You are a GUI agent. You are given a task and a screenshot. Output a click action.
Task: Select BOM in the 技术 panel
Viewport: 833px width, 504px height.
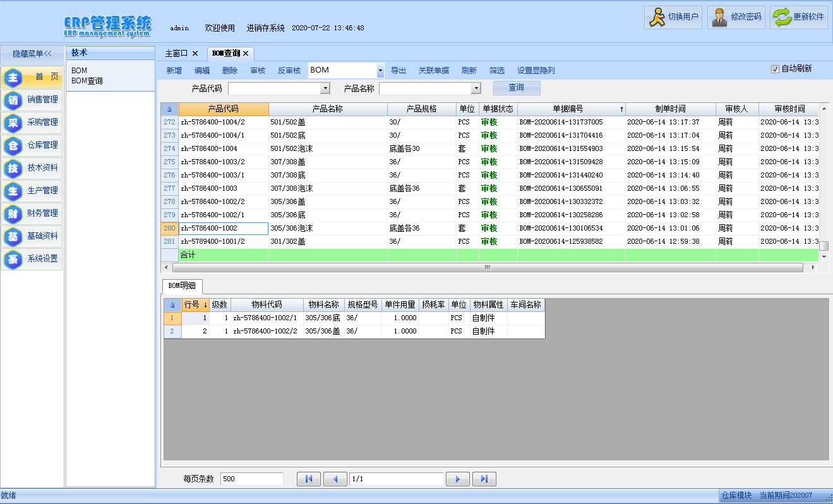[x=80, y=71]
